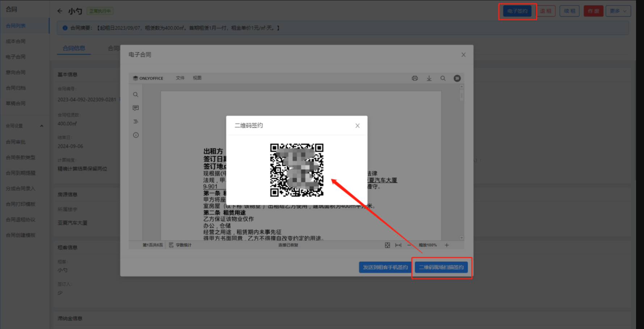644x329 pixels.
Task: Open the comments panel icon in left sidebar
Action: coord(136,108)
